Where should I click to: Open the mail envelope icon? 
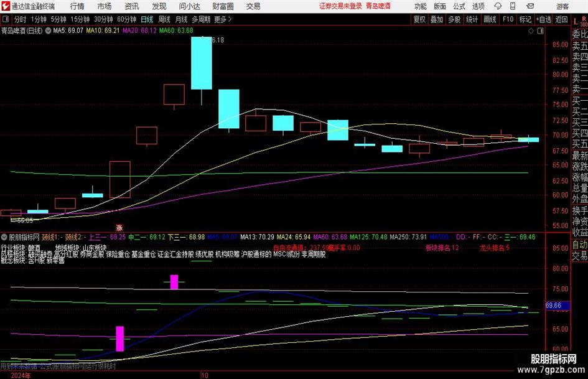(x=530, y=6)
